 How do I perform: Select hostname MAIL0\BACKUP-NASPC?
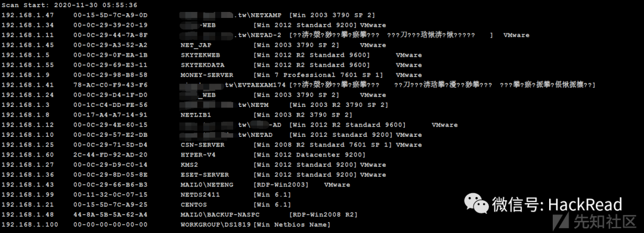[221, 214]
